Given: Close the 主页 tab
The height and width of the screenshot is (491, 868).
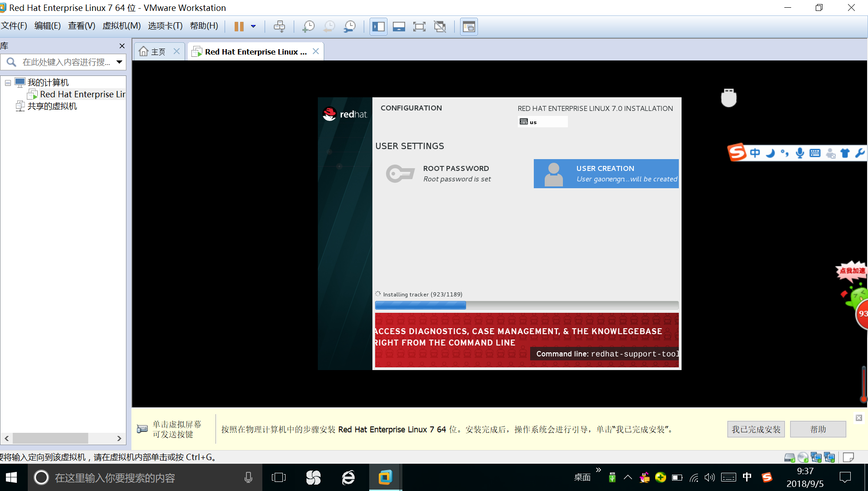Looking at the screenshot, I should click(x=177, y=51).
